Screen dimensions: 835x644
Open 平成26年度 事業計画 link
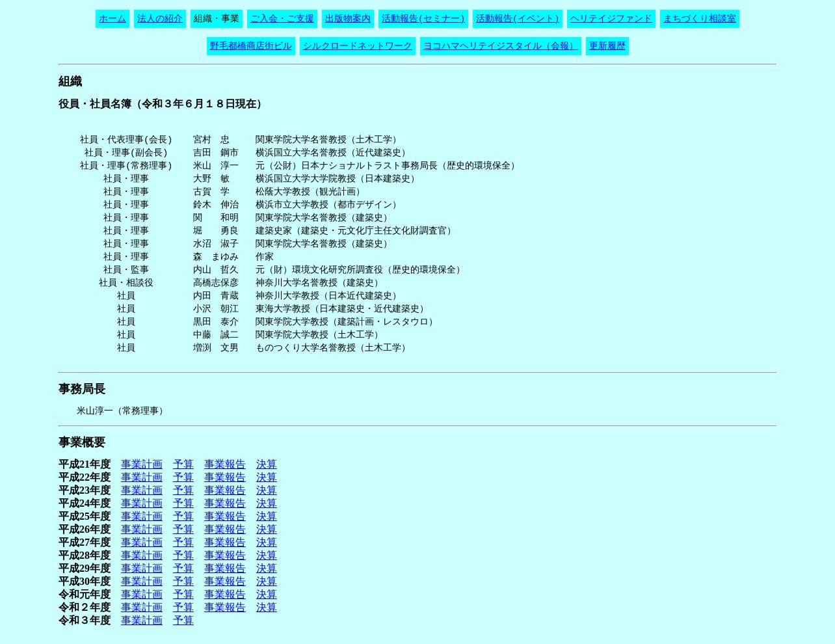tap(142, 530)
